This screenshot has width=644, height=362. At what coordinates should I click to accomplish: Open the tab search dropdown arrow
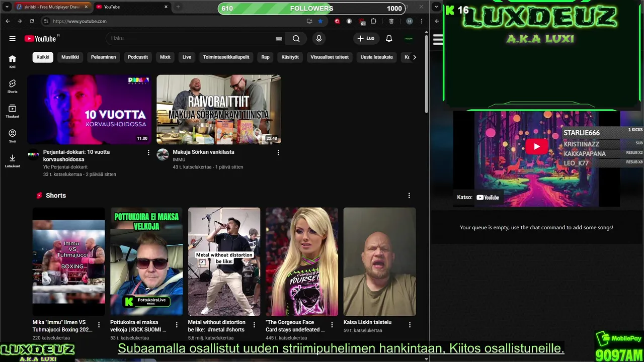(7, 7)
